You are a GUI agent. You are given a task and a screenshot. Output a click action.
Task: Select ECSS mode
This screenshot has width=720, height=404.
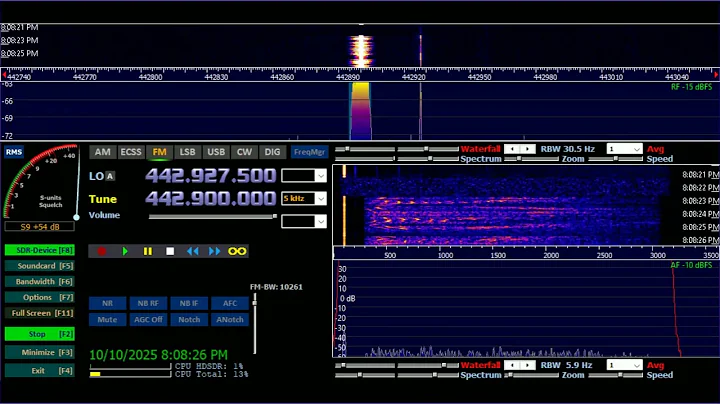coord(131,152)
